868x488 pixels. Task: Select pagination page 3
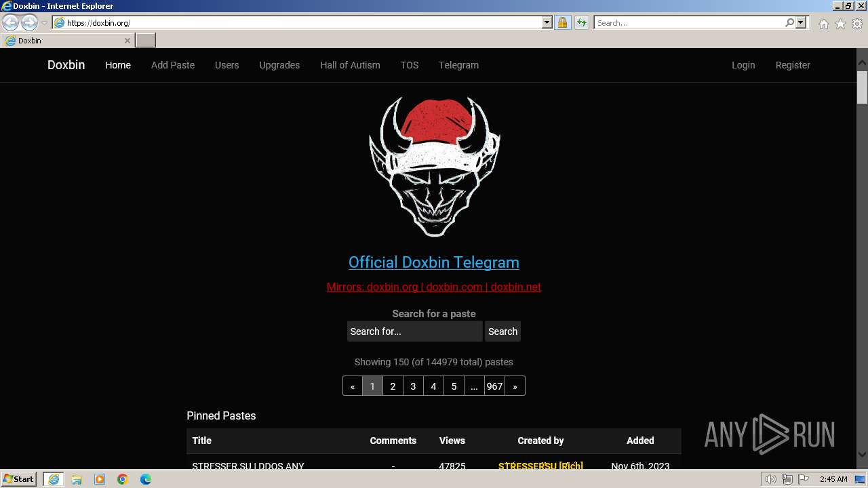[413, 386]
